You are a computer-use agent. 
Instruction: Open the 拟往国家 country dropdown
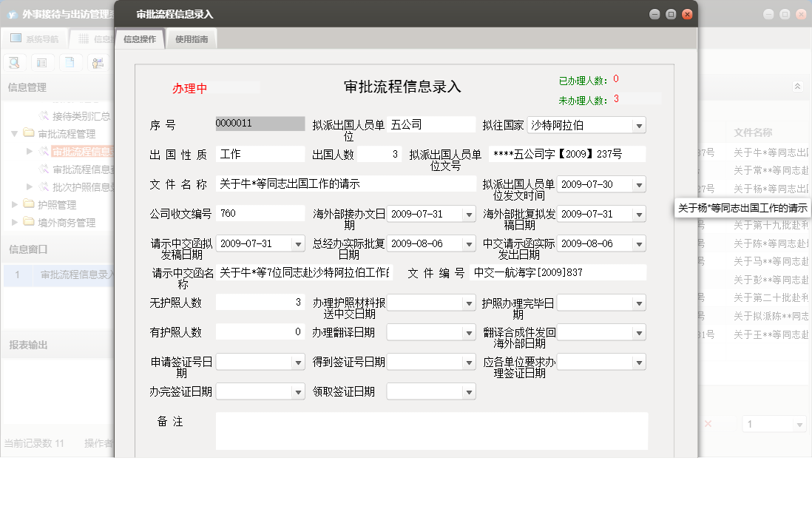(639, 125)
